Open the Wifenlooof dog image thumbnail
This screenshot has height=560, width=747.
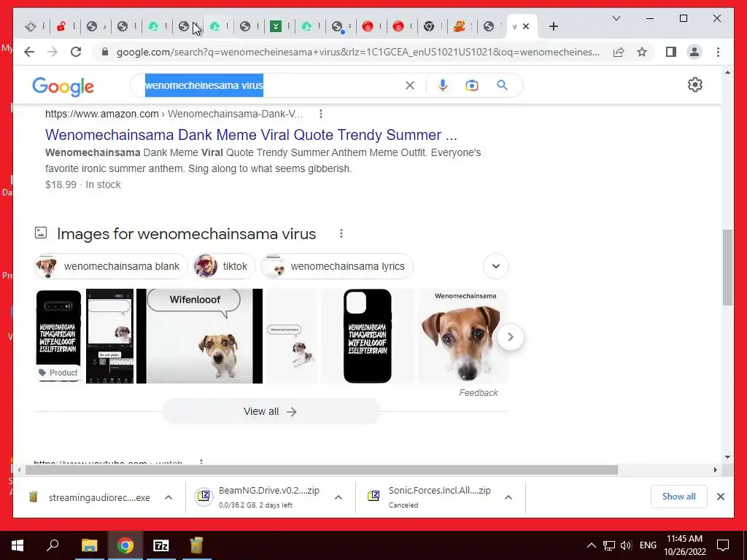[x=199, y=335]
